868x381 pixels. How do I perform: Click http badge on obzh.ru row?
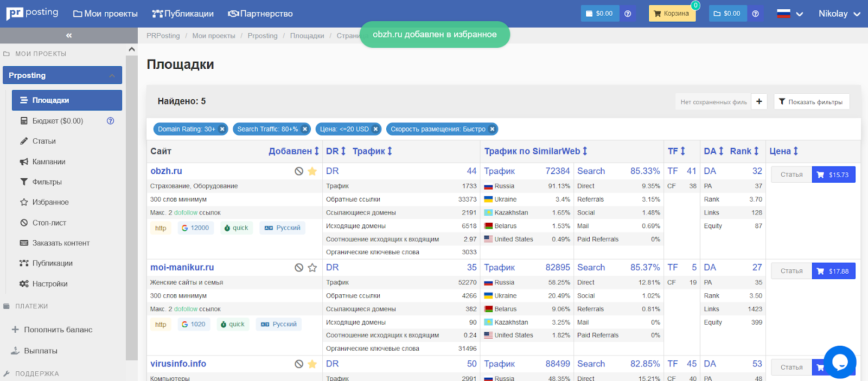click(x=161, y=228)
